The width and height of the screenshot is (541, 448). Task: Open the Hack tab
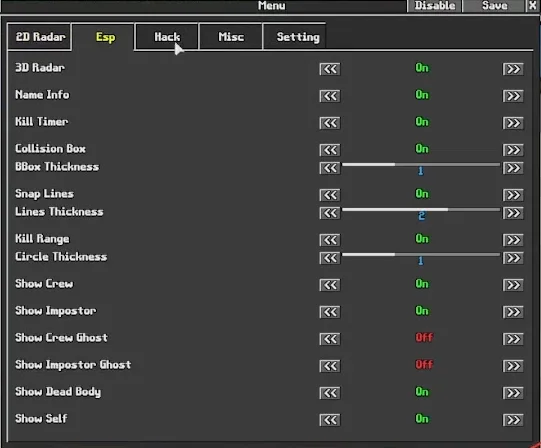coord(167,37)
